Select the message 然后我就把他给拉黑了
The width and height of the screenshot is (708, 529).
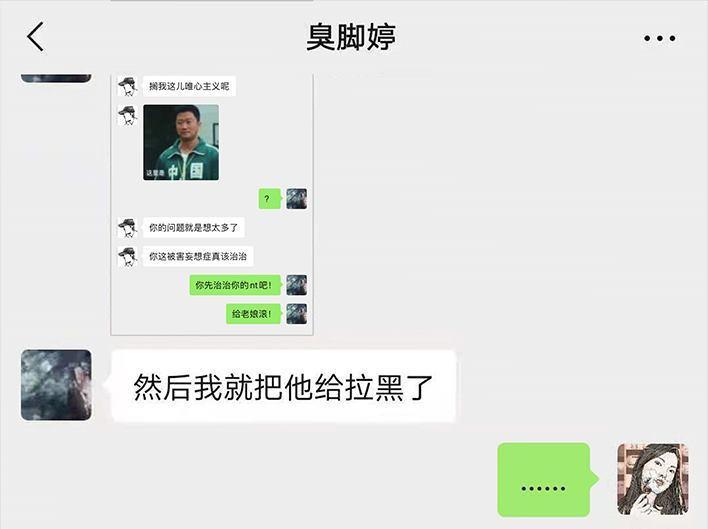(x=283, y=386)
